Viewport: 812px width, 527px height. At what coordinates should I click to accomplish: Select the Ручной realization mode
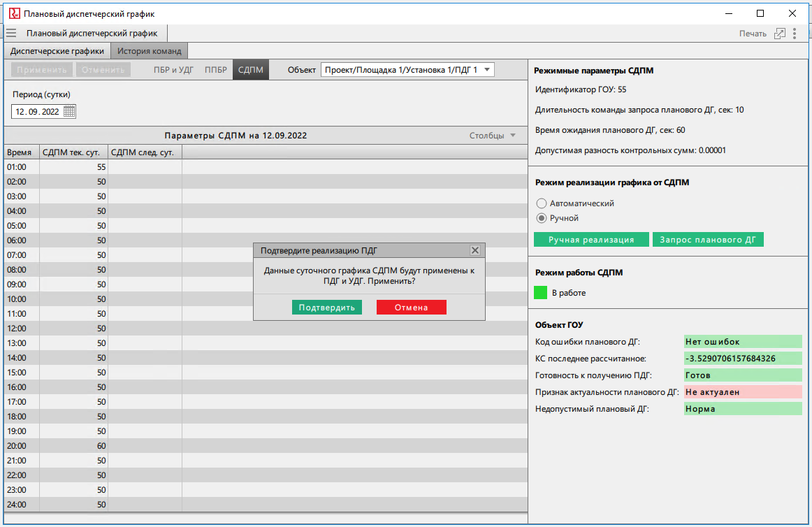[x=542, y=218]
